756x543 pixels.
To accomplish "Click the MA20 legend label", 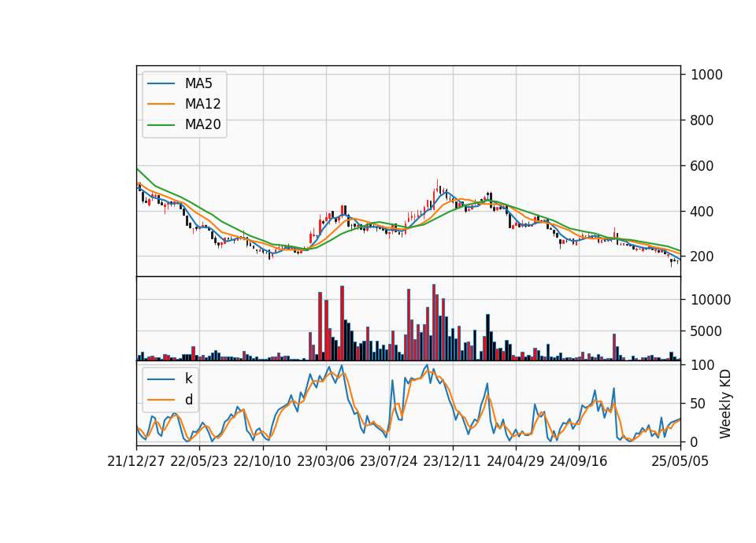I will point(203,125).
